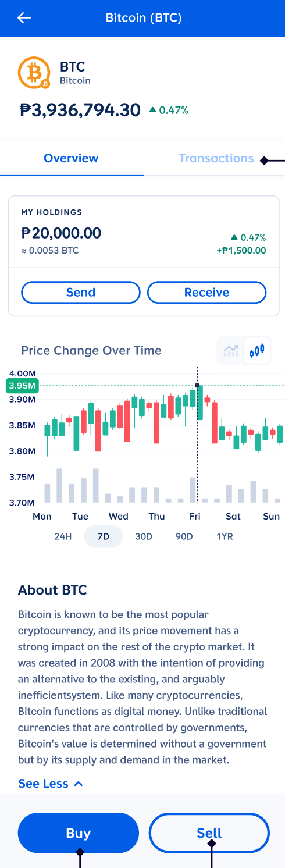Click the blue Buy button
The width and height of the screenshot is (285, 868).
pos(79,833)
